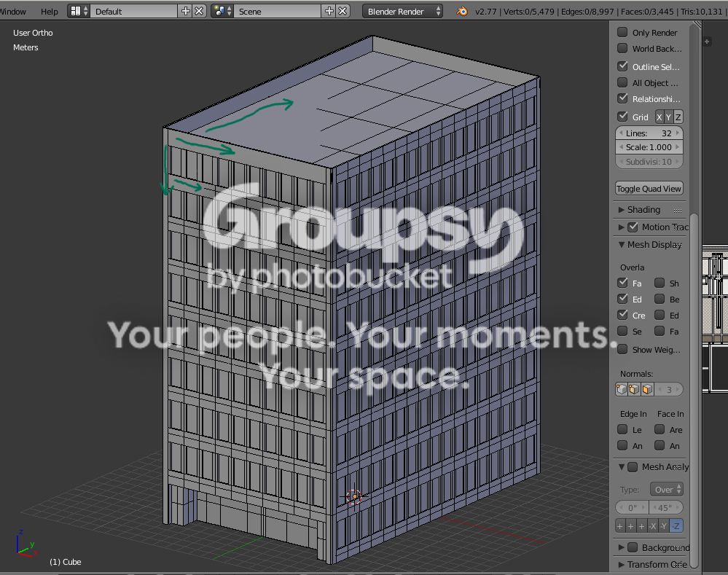Toggle grid Z axis display
The height and width of the screenshot is (575, 728).
678,117
